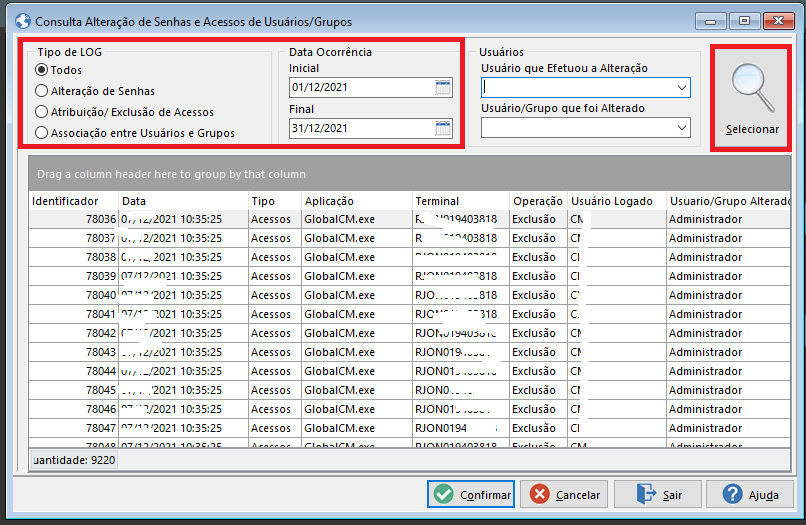Viewport: 806px width, 525px height.
Task: Click the Sair button
Action: pyautogui.click(x=658, y=495)
